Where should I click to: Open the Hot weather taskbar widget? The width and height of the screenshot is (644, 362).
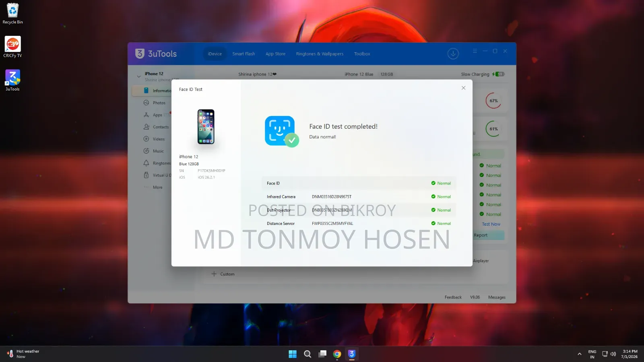tap(23, 354)
